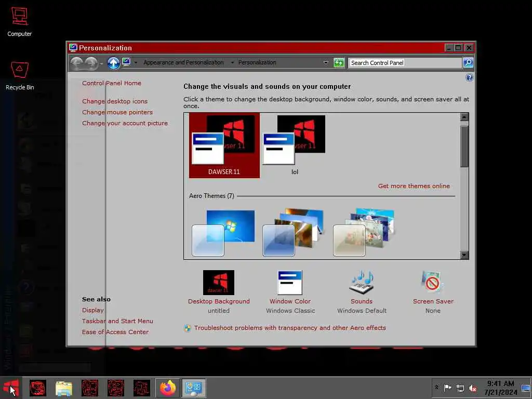Expand the arrow before Appearance and Personalization
532x399 pixels.
(136, 63)
